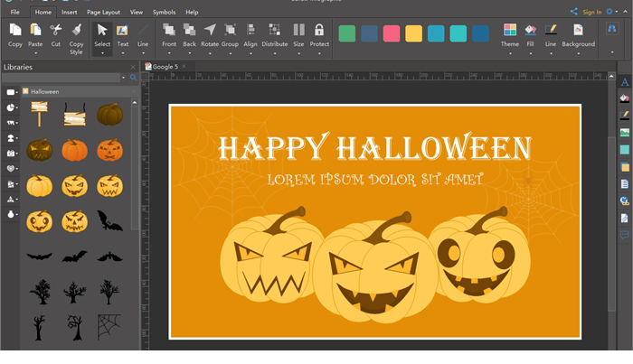
Task: Select the Google 5 document tab
Action: click(165, 67)
